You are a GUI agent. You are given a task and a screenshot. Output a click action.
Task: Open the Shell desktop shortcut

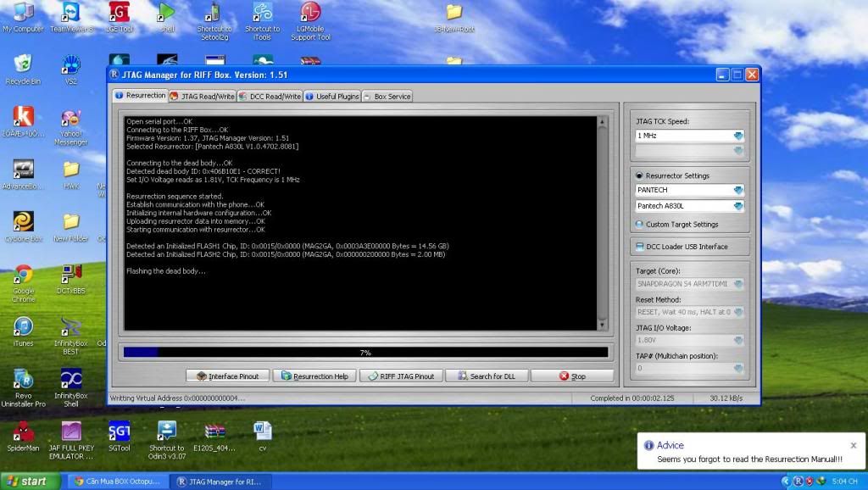coord(167,17)
